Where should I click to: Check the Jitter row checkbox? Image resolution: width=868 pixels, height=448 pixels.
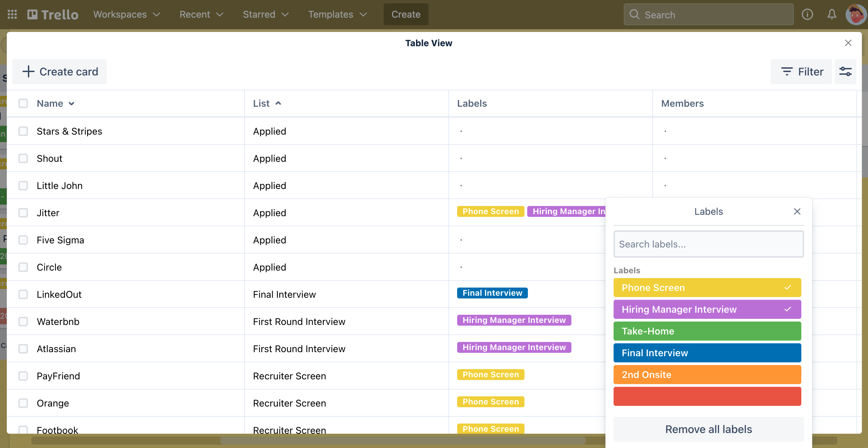pos(23,213)
